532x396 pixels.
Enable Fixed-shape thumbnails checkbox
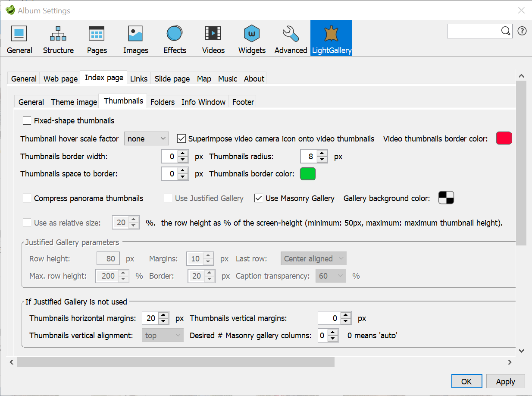click(x=27, y=121)
